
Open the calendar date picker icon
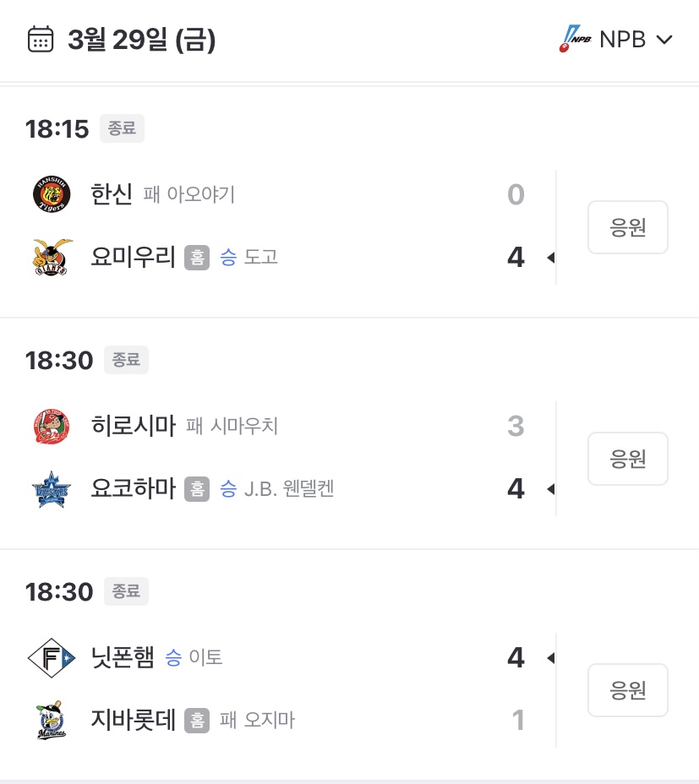41,40
